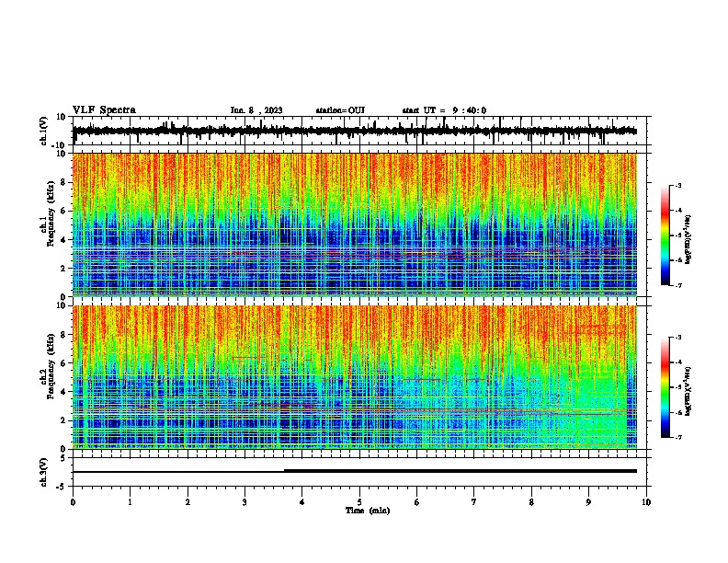
Task: Click time axis tick label "9"
Action: click(x=588, y=502)
